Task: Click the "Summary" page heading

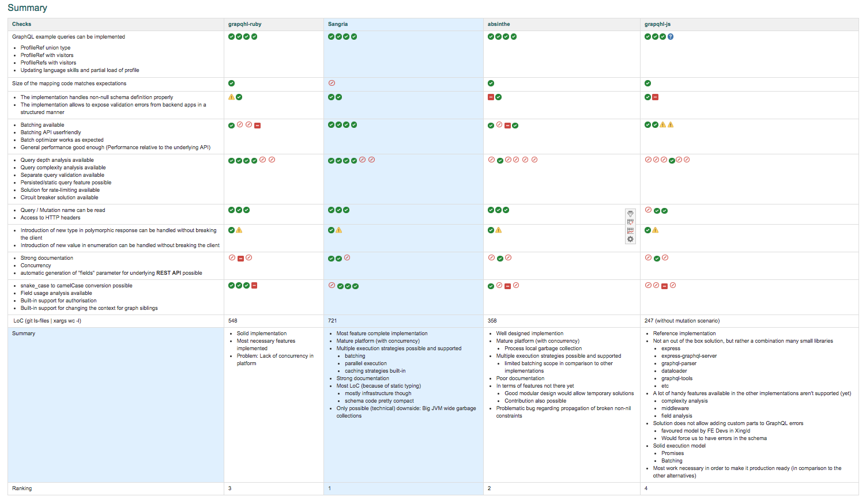Action: click(x=27, y=7)
